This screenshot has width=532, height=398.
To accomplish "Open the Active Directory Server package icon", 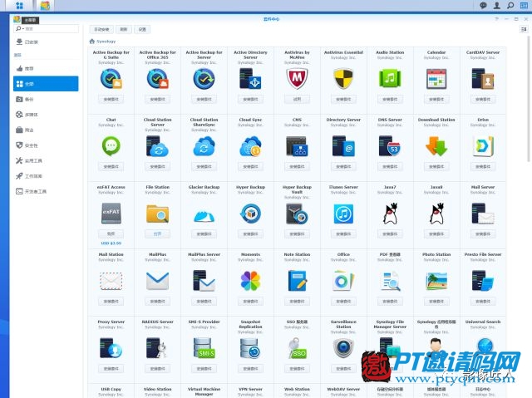I will [250, 79].
